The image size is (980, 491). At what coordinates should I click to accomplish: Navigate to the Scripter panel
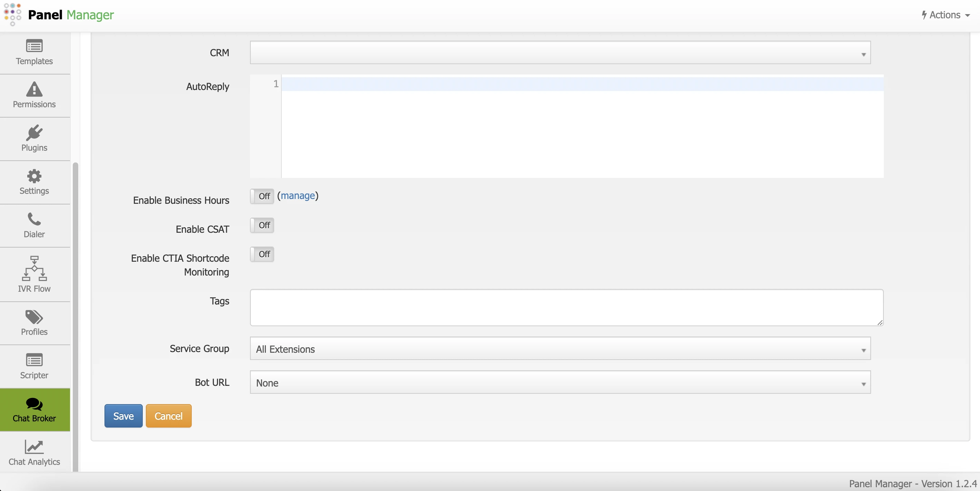coord(34,365)
